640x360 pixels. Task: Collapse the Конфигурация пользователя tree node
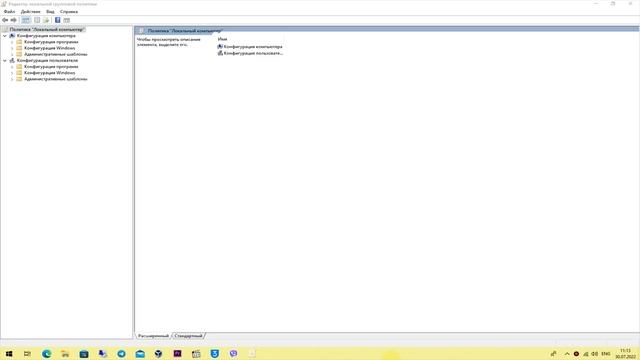(5, 60)
